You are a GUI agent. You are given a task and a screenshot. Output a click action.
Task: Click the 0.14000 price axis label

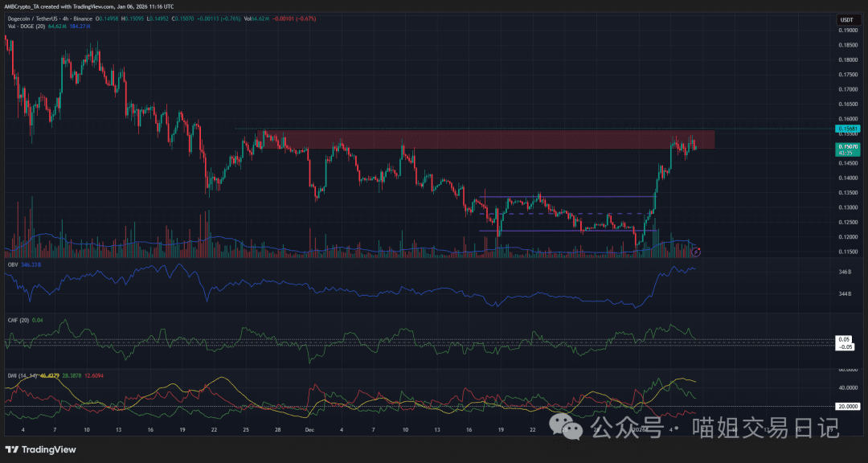pos(847,178)
